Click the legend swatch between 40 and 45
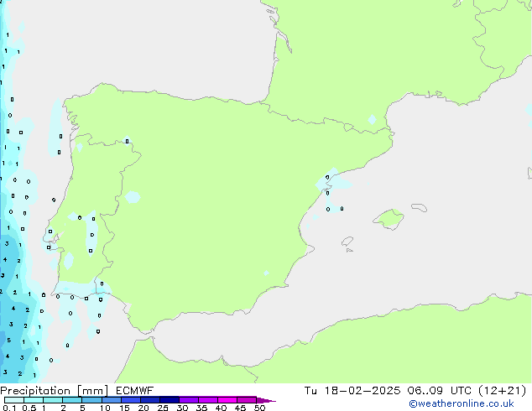This screenshot has width=532, height=411. 227,400
